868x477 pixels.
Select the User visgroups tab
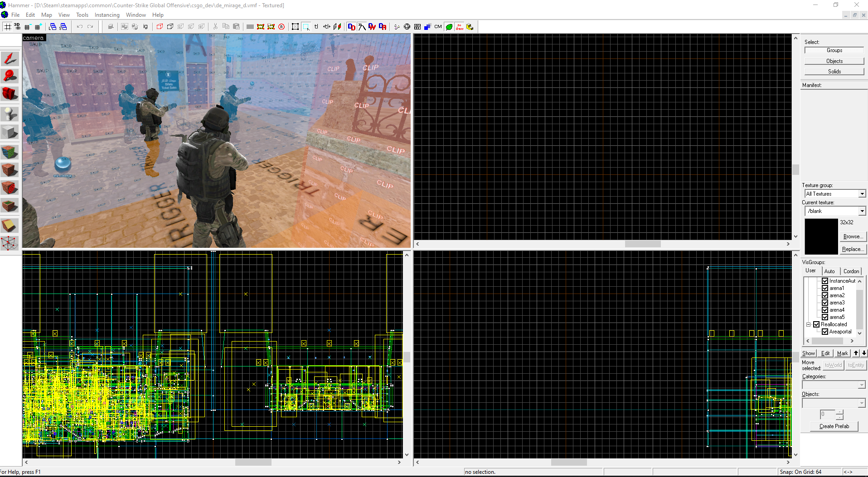(810, 270)
